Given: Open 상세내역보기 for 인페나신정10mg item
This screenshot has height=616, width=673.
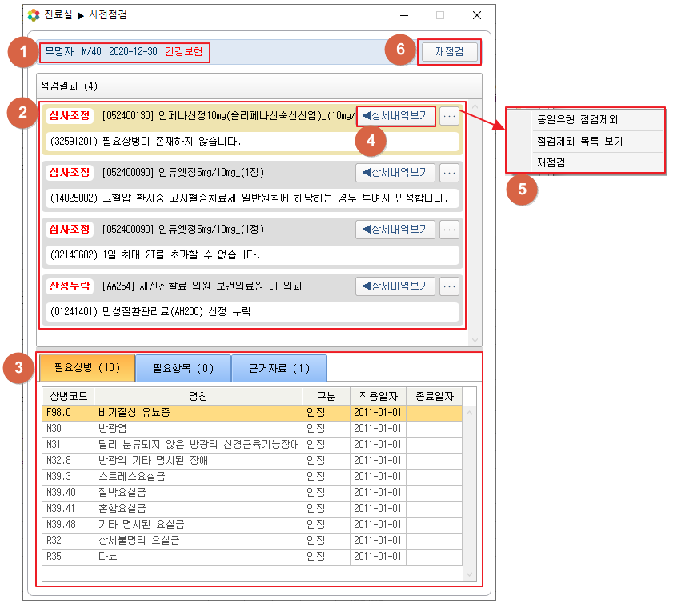Looking at the screenshot, I should 395,116.
